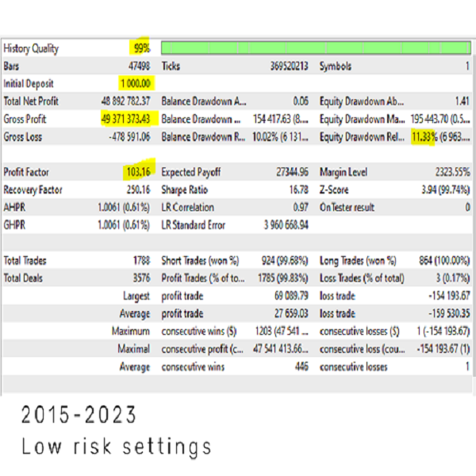The width and height of the screenshot is (476, 476).
Task: Click the History Quality 99% value
Action: tap(142, 48)
